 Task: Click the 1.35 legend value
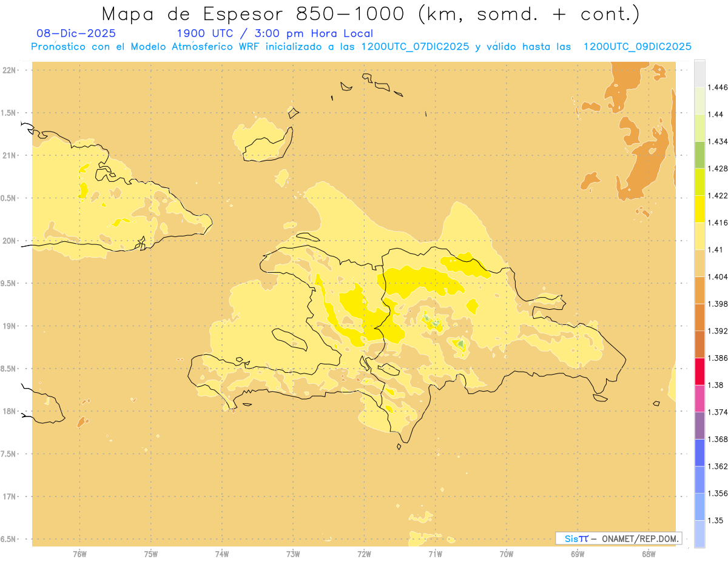715,520
